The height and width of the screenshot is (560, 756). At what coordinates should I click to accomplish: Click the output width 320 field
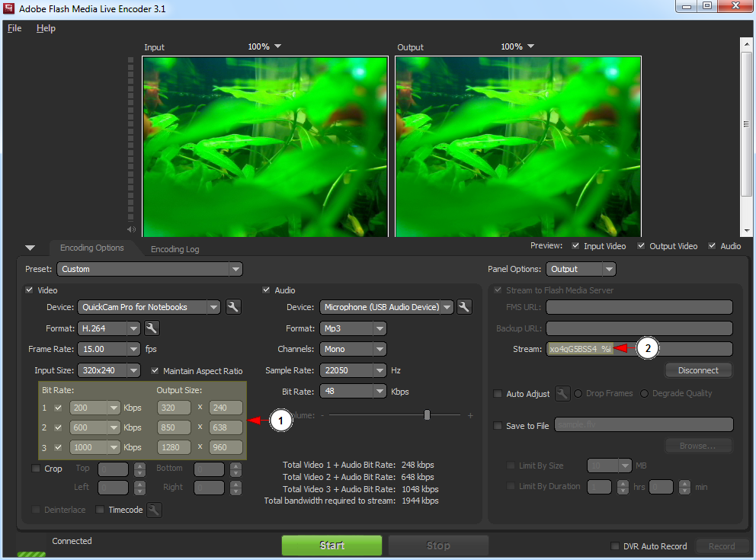click(x=174, y=408)
